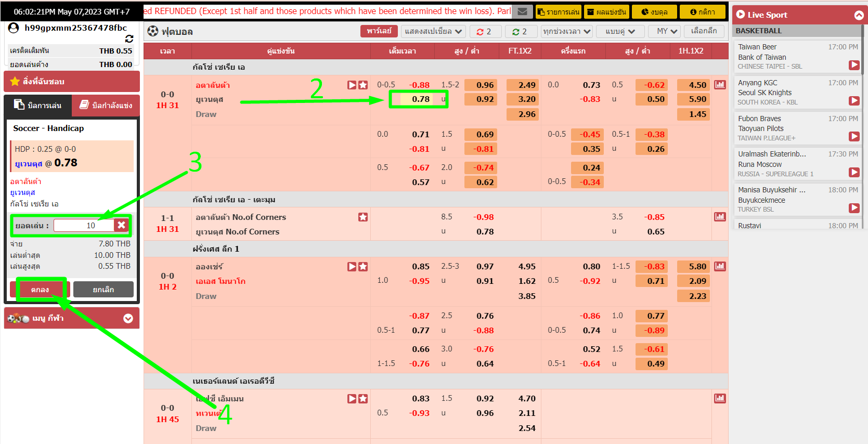
Task: Click the football ฟุตบอล header icon
Action: (x=153, y=31)
